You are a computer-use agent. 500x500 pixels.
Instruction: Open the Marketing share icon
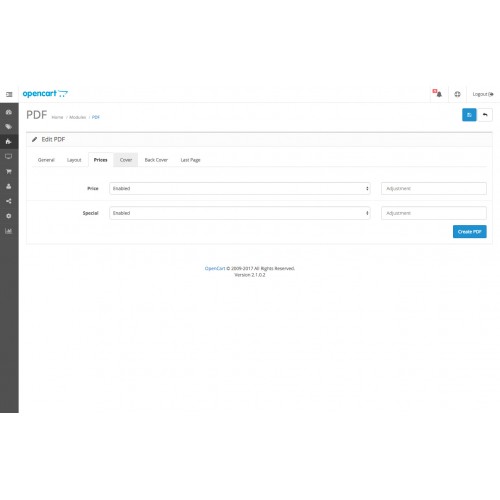(9, 201)
